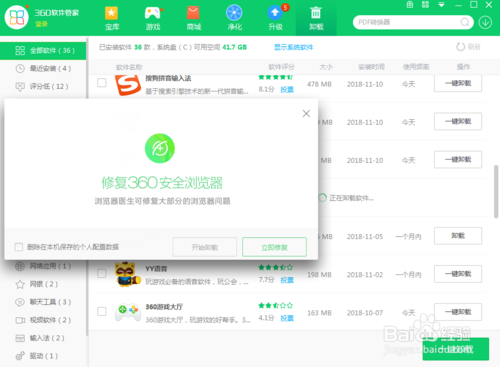
Task: Click the 立即修复 button
Action: click(x=274, y=247)
